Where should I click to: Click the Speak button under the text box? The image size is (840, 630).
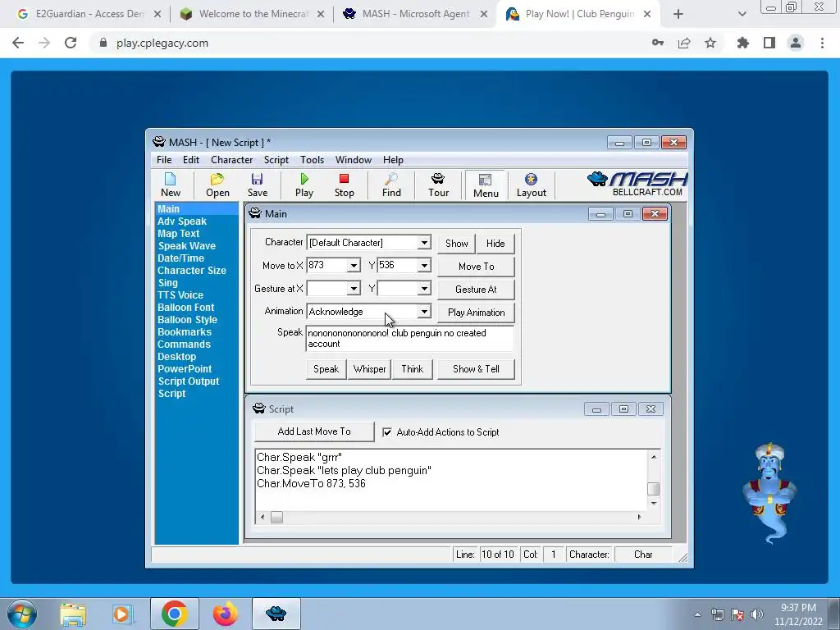(x=326, y=369)
